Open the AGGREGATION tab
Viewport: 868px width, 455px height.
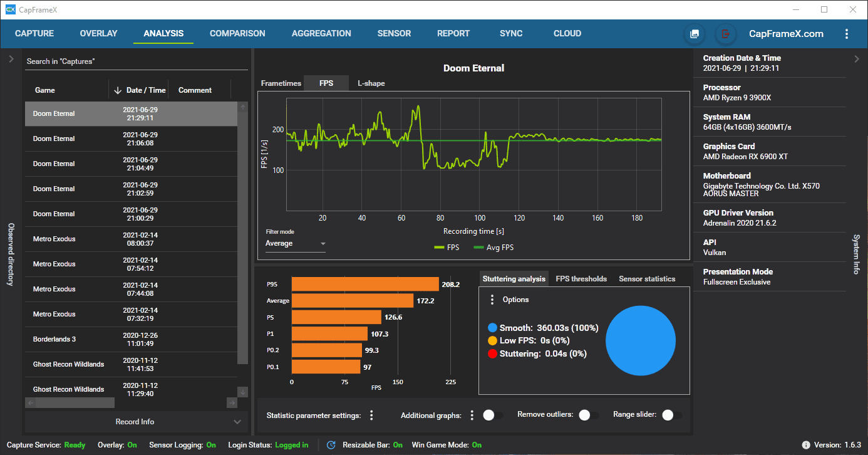click(x=321, y=34)
